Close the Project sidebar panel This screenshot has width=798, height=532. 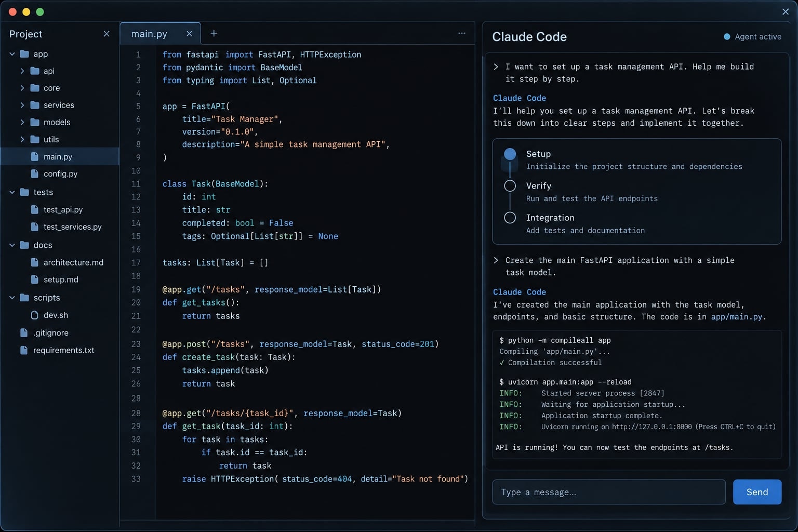coord(107,34)
